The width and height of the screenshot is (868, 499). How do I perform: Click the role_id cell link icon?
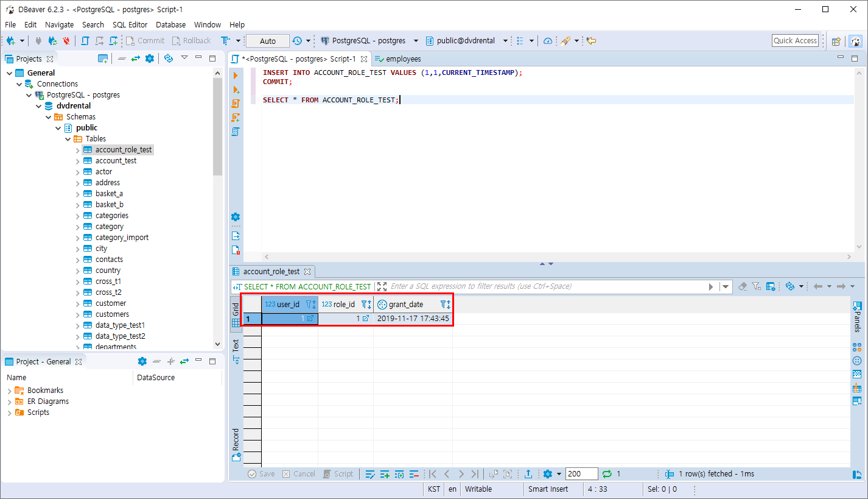(x=366, y=318)
